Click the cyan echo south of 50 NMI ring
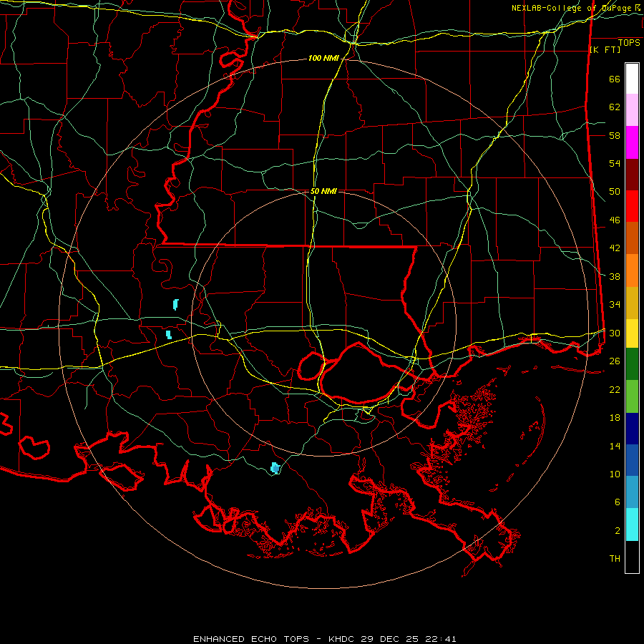This screenshot has width=644, height=644. [x=275, y=468]
